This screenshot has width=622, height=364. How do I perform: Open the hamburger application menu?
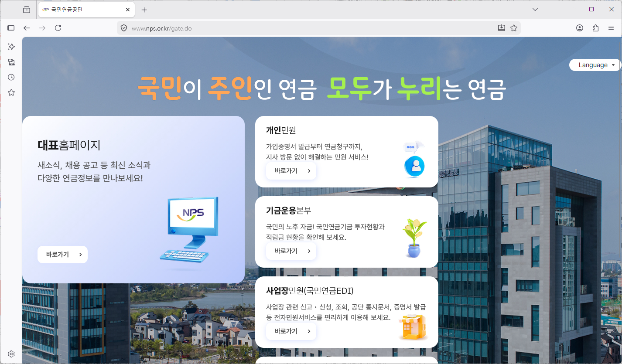[x=611, y=28]
